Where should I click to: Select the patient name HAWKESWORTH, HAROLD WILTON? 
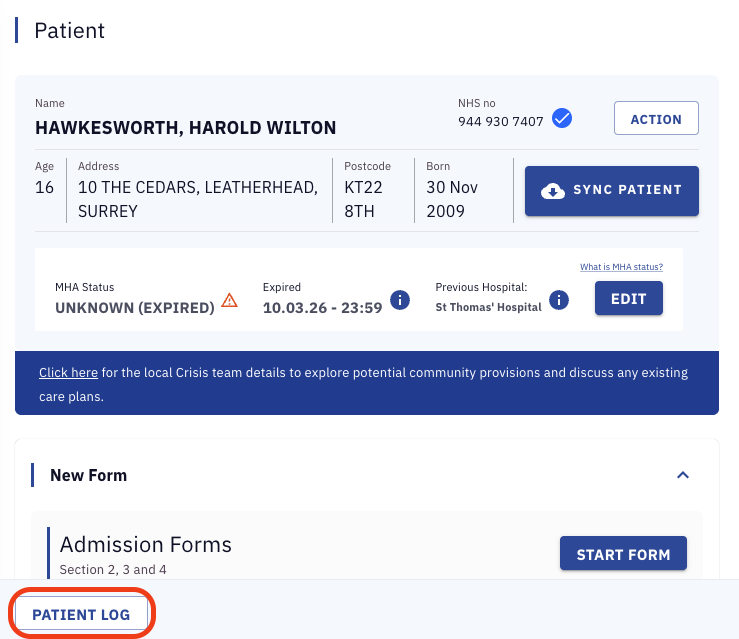point(185,128)
